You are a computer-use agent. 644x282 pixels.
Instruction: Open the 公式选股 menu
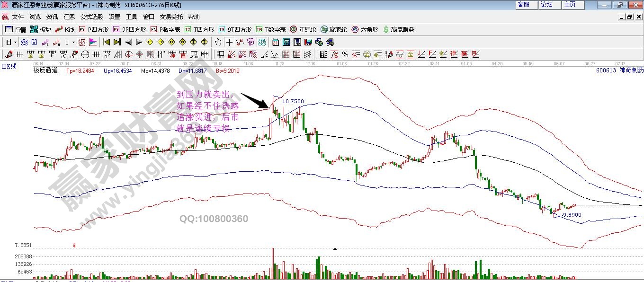click(x=91, y=17)
